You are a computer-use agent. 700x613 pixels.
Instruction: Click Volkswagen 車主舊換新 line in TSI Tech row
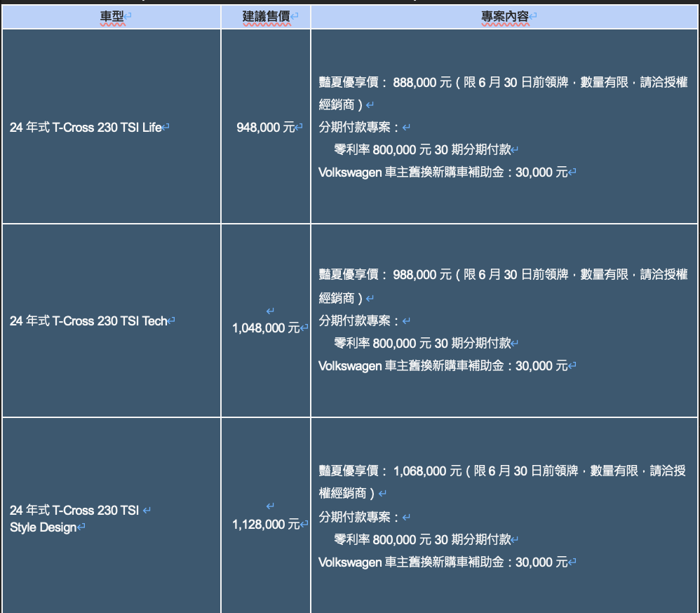tap(443, 365)
